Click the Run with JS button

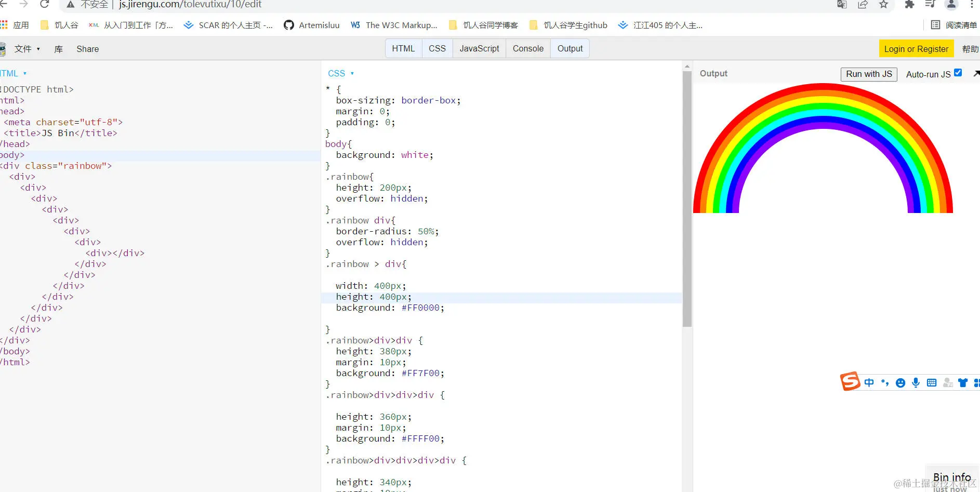pyautogui.click(x=869, y=74)
